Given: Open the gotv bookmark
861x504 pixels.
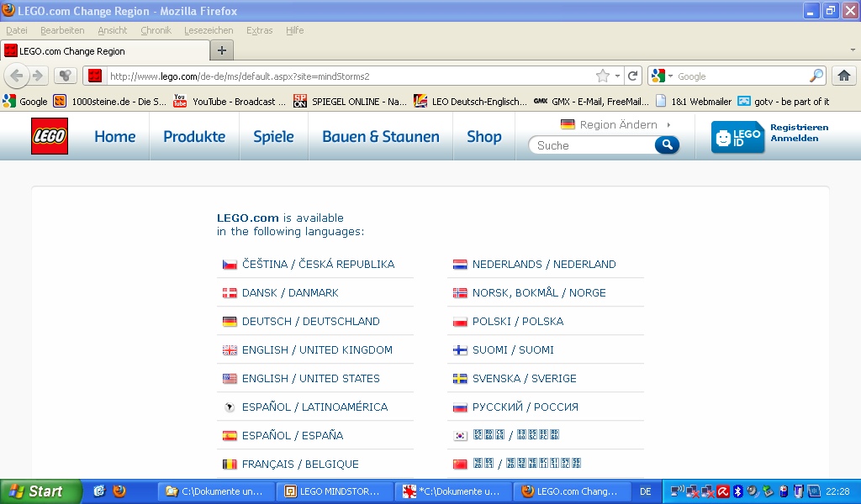Looking at the screenshot, I should point(783,102).
